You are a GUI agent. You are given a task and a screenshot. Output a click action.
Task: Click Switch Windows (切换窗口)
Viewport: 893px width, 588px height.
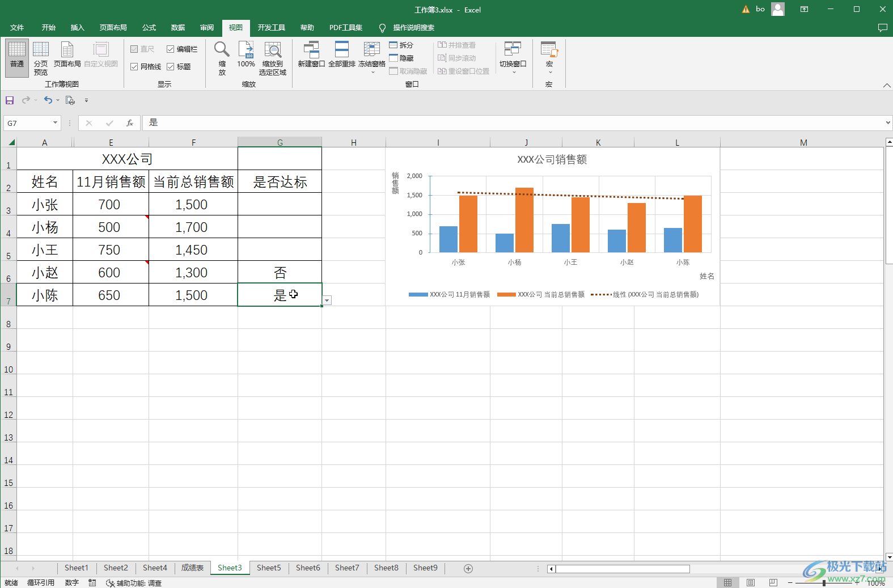(x=513, y=57)
